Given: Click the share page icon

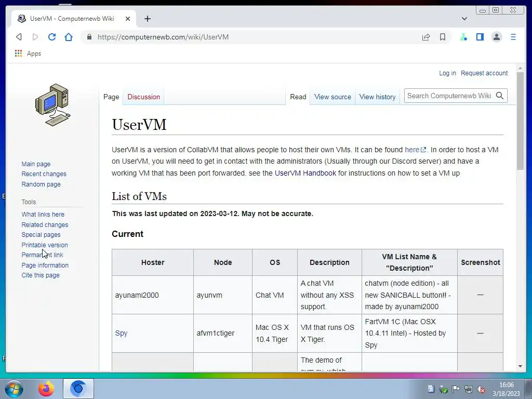Looking at the screenshot, I should [426, 37].
